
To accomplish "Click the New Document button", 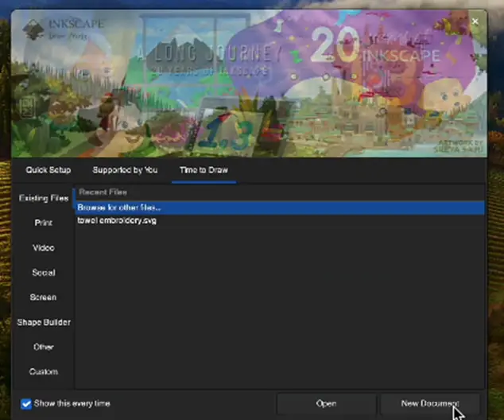I will (x=430, y=404).
